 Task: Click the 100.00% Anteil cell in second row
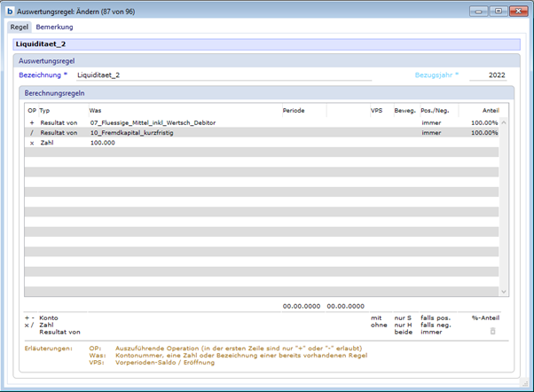(483, 132)
